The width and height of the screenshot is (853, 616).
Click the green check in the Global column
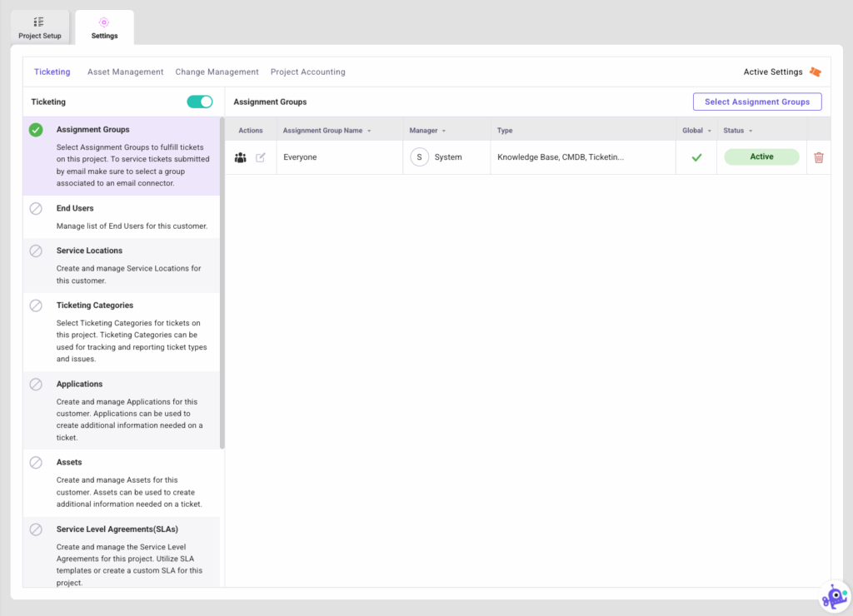(696, 157)
